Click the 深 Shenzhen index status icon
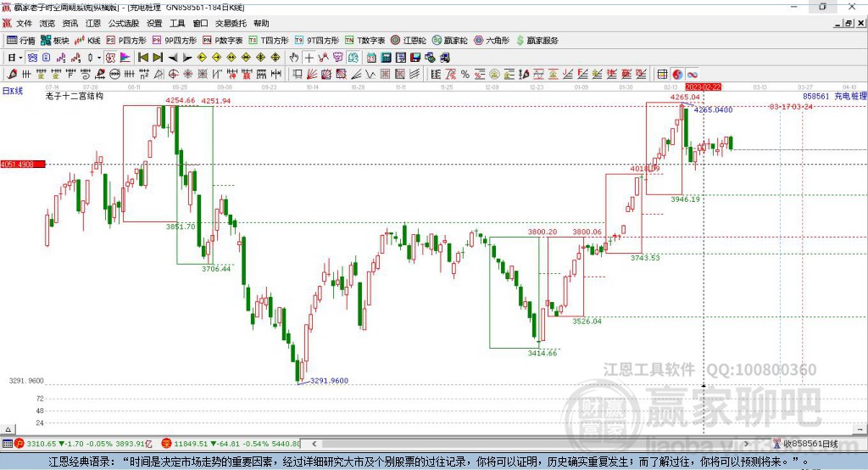Viewport: 868px width, 470px height. coord(167,444)
